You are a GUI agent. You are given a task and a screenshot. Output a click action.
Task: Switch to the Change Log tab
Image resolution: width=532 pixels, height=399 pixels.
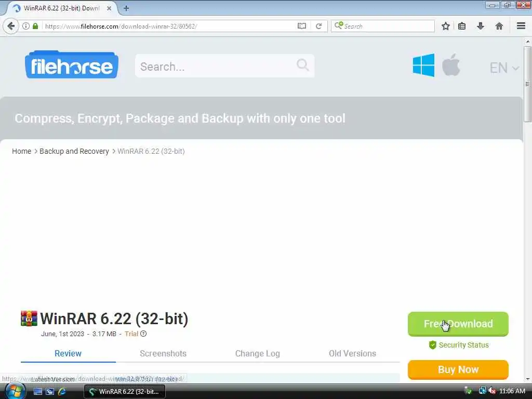point(258,353)
